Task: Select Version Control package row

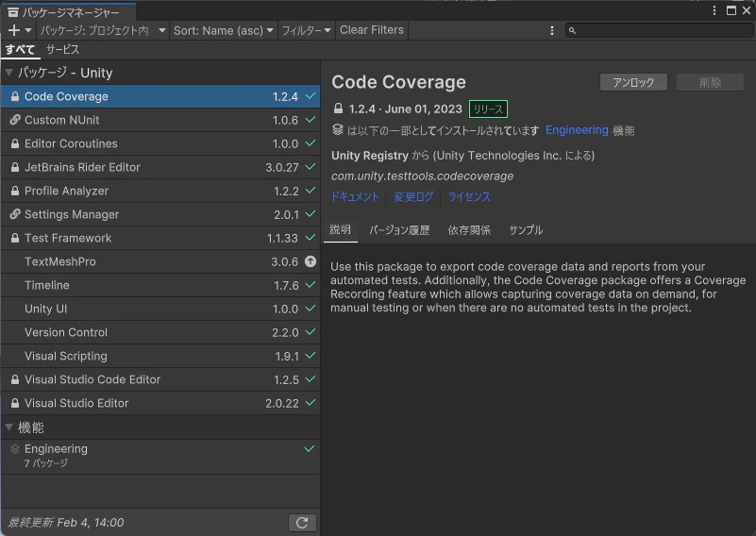Action: click(160, 332)
